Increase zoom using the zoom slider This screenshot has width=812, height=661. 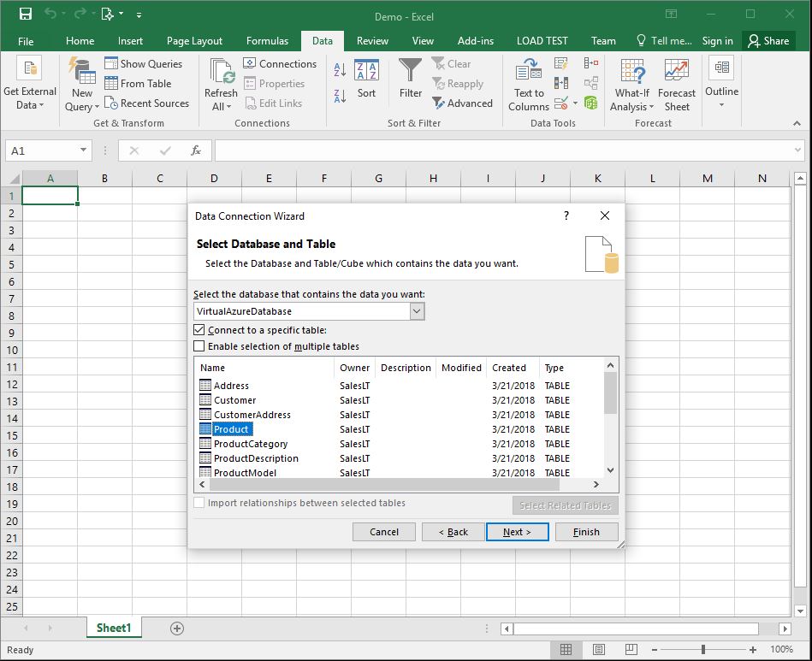(x=751, y=650)
